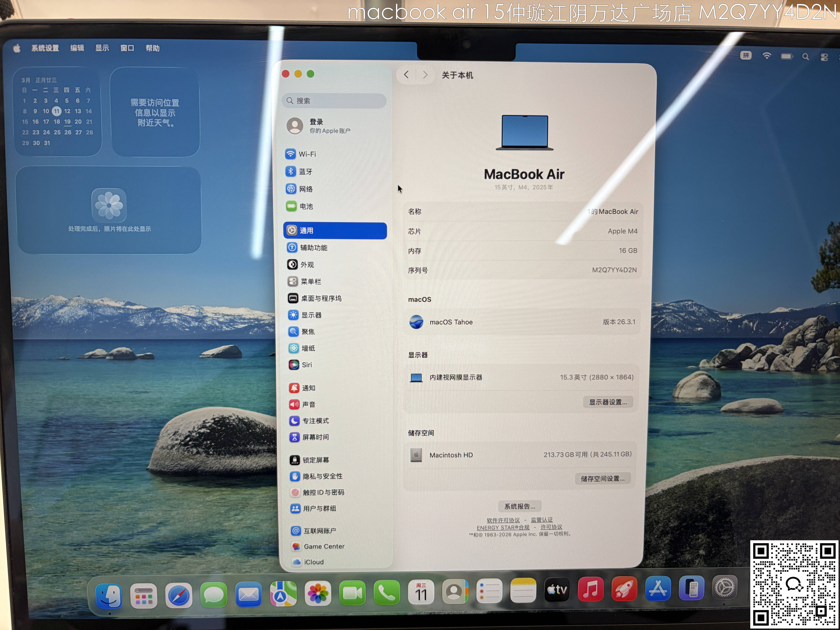
Task: Open the 窗口 menu in menu bar
Action: pos(127,48)
